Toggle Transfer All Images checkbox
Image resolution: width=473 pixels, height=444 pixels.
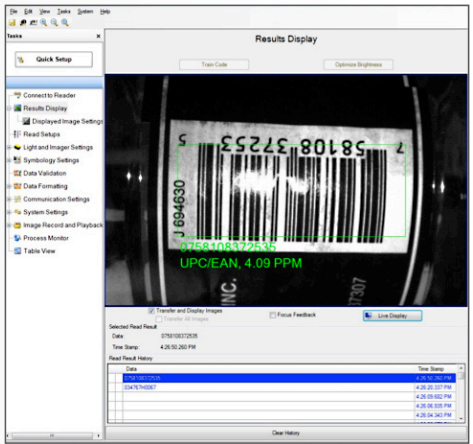point(159,319)
